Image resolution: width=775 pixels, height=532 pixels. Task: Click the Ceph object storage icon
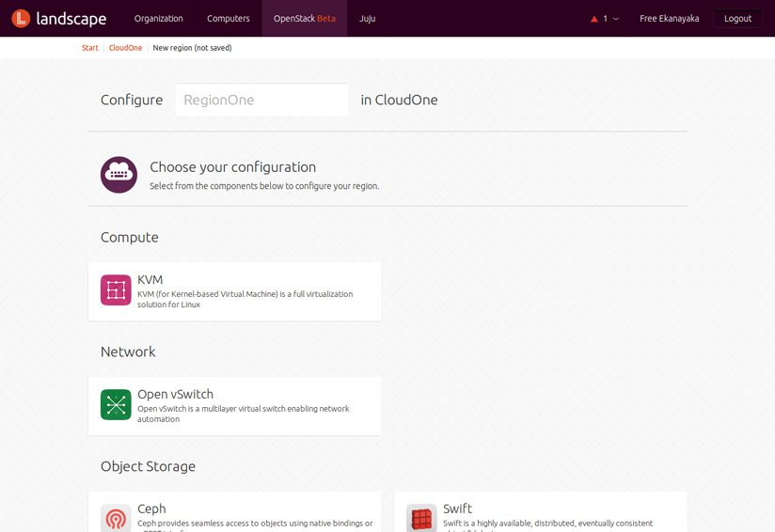pos(116,518)
